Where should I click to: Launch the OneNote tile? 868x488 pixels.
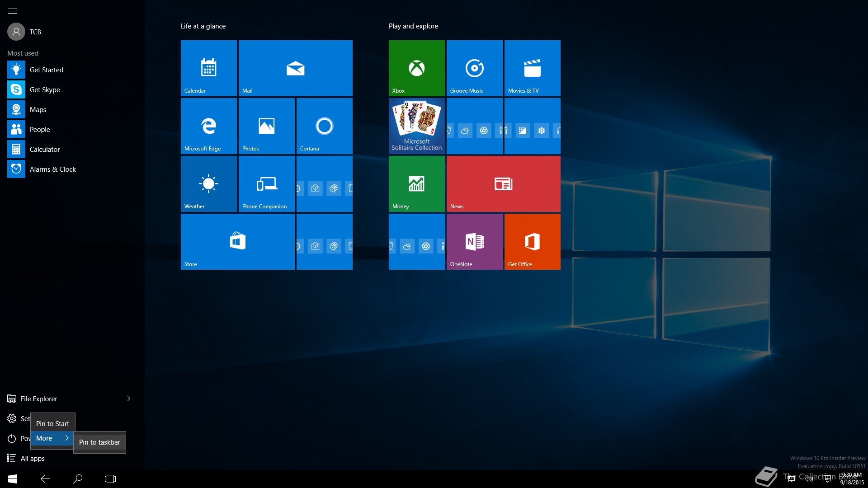point(474,242)
